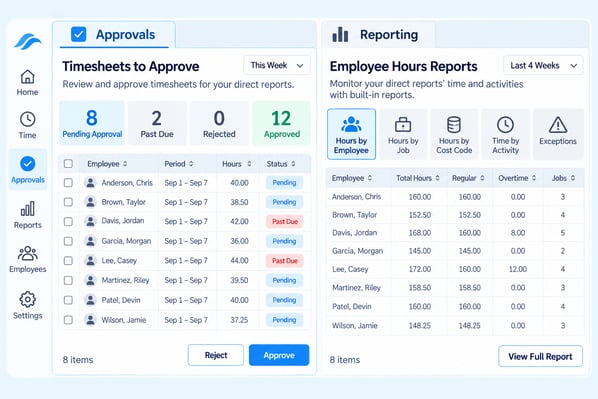Check the box for Brown, Taylor timesheet
Screen dimensions: 598x399
click(x=68, y=202)
